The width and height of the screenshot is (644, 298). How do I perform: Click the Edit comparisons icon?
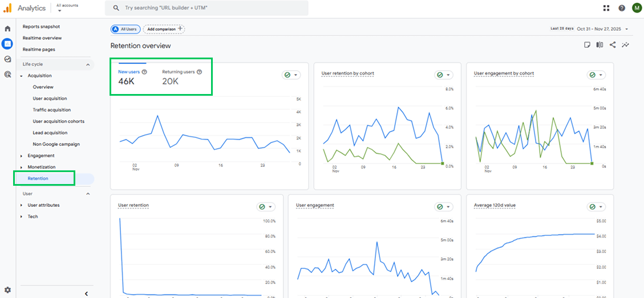pyautogui.click(x=600, y=45)
